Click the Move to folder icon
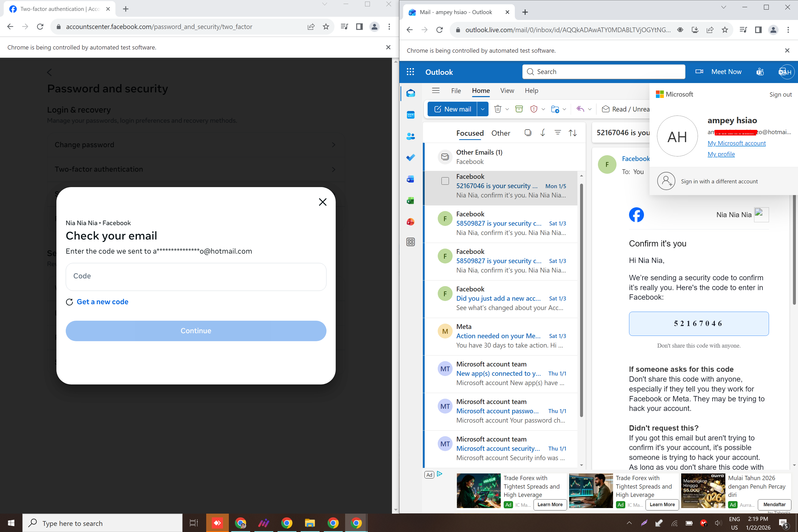 pyautogui.click(x=555, y=109)
